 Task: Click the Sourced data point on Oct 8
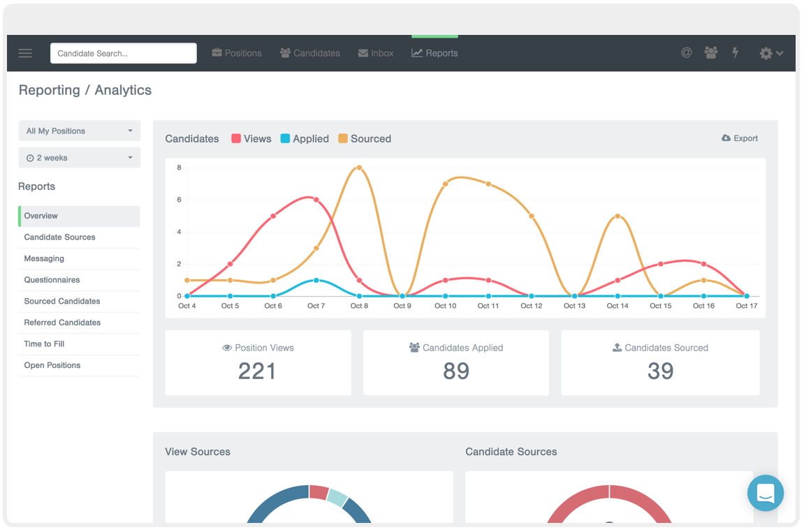pyautogui.click(x=360, y=168)
